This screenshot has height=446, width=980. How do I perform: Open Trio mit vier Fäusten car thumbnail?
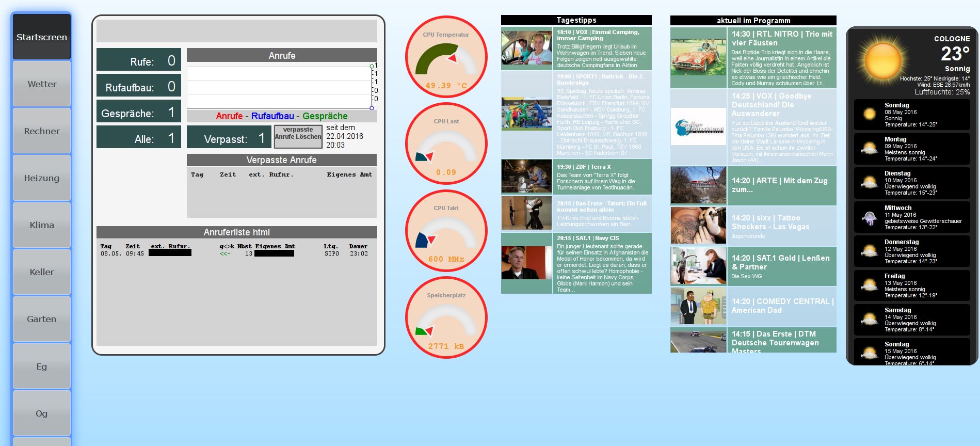[x=699, y=58]
